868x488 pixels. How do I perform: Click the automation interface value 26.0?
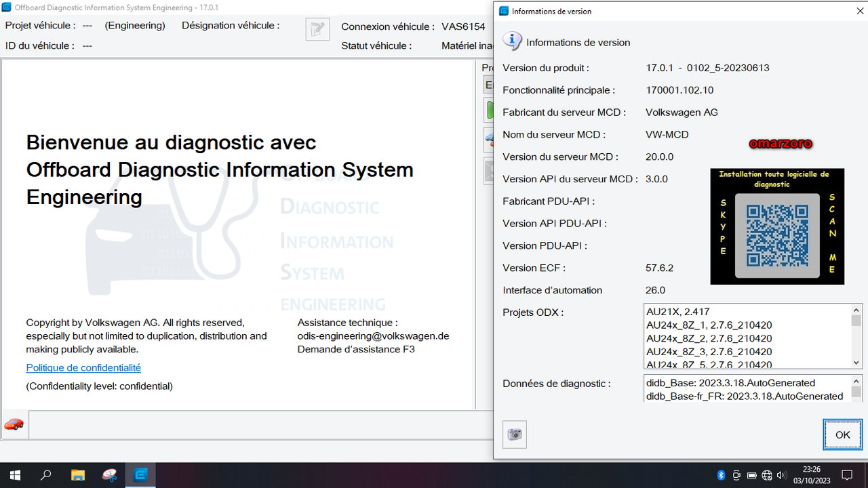coord(655,290)
